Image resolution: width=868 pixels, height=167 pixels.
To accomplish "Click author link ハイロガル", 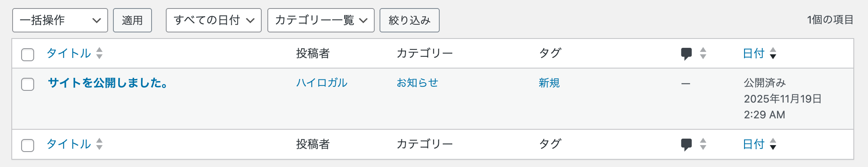I will click(321, 83).
